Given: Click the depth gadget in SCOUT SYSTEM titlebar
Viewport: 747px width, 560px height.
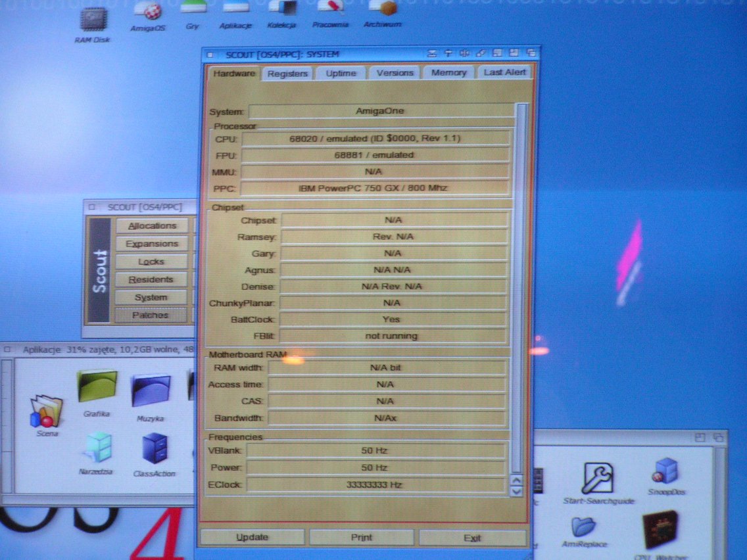Looking at the screenshot, I should click(x=531, y=53).
